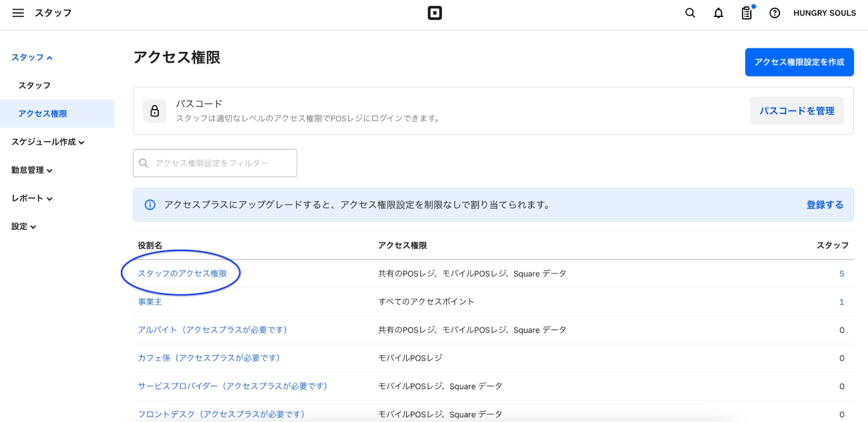Click the アクセス権限設定を作成 button
The width and height of the screenshot is (868, 422).
click(799, 62)
